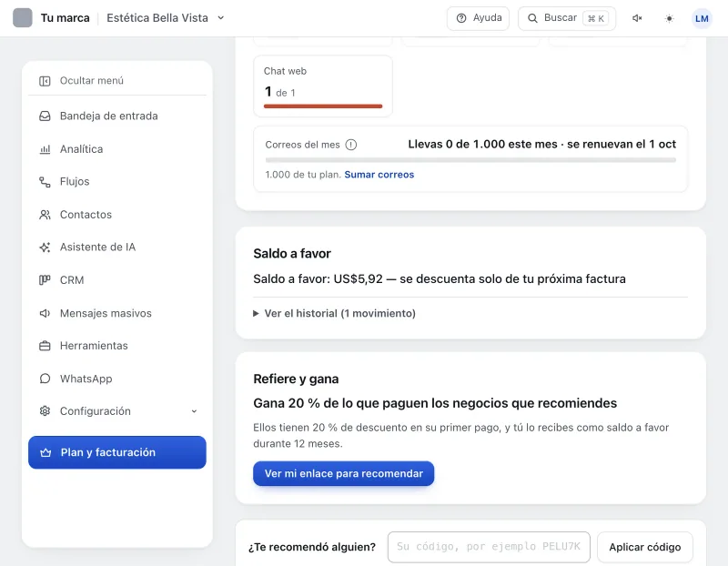The width and height of the screenshot is (728, 566).
Task: Toggle the muted sound speaker icon
Action: point(637,18)
